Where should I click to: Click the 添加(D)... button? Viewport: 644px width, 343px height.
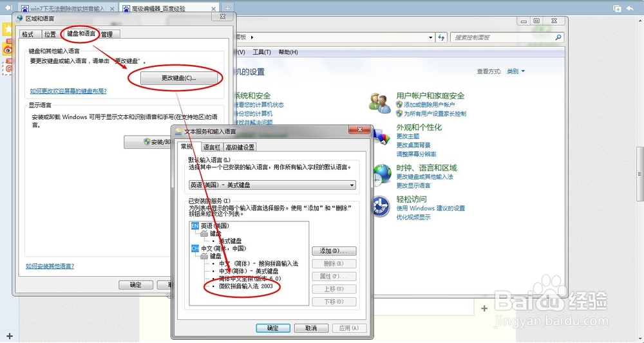click(x=334, y=251)
